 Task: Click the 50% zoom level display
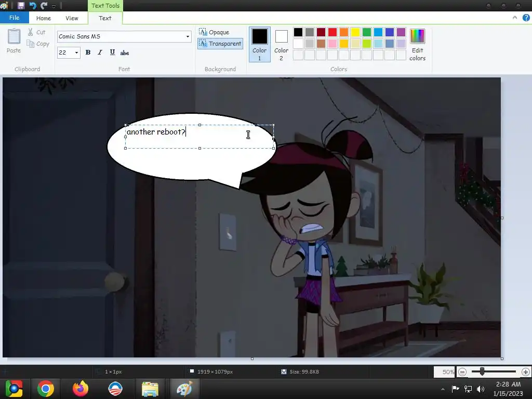[445, 372]
